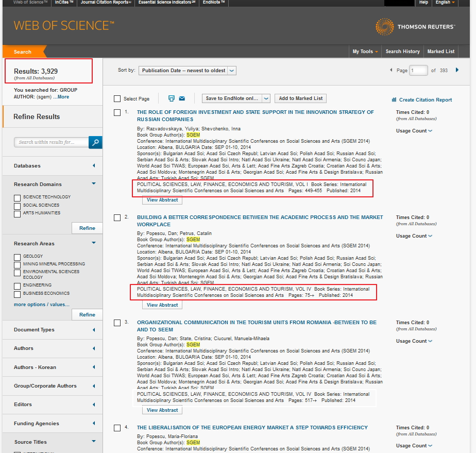
Task: Open Essential Science Indicators link
Action: [167, 3]
